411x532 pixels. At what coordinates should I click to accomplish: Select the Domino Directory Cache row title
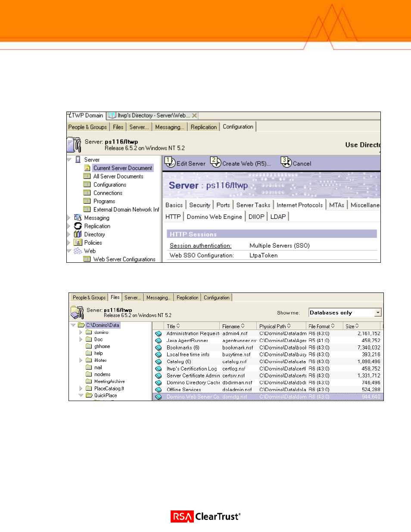[x=193, y=383]
